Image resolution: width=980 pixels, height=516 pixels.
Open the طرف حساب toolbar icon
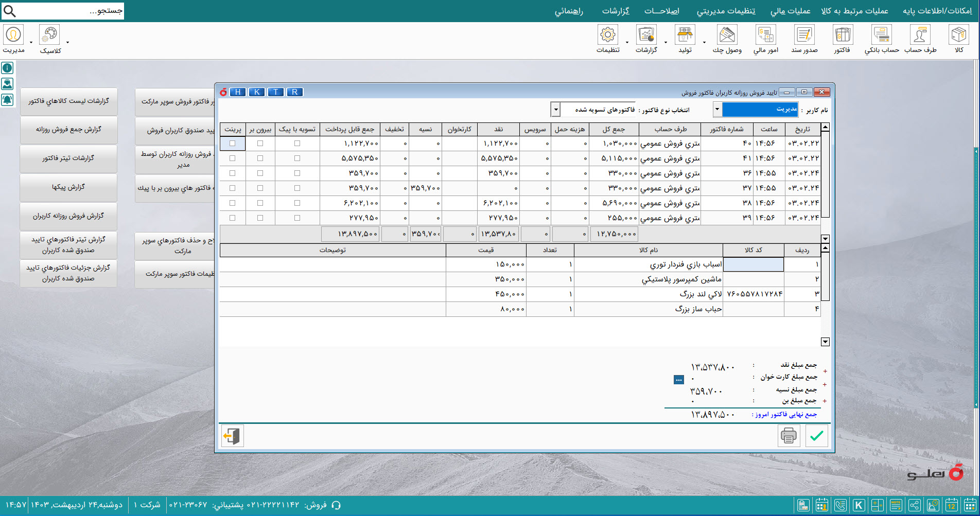click(920, 34)
